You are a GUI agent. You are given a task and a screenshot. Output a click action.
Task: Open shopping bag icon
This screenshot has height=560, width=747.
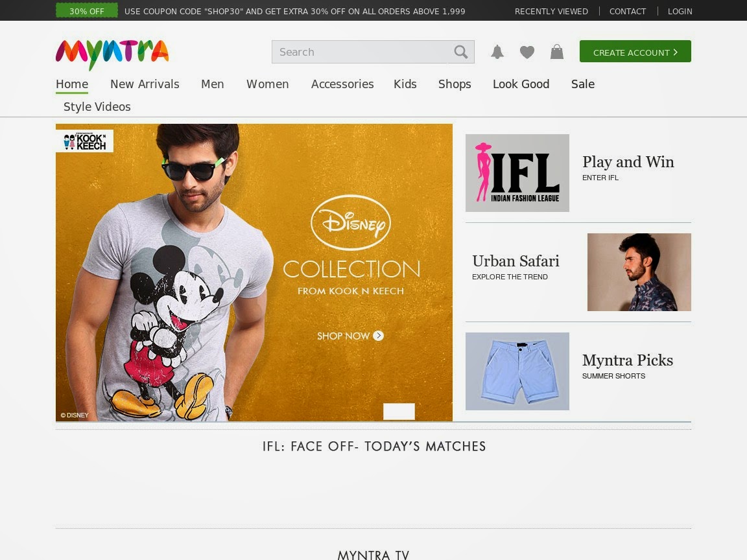tap(557, 52)
